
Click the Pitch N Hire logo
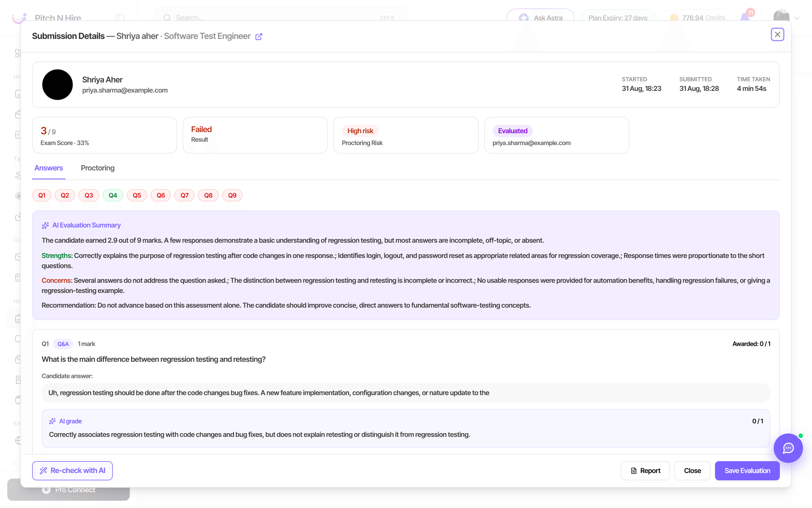click(x=19, y=18)
